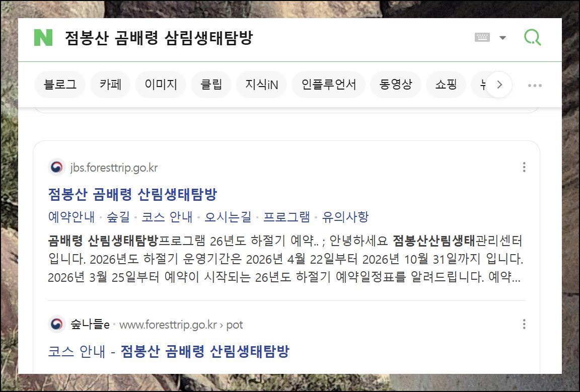Screen dimensions: 580x392
Task: Expand the search history dropdown arrow
Action: [502, 38]
